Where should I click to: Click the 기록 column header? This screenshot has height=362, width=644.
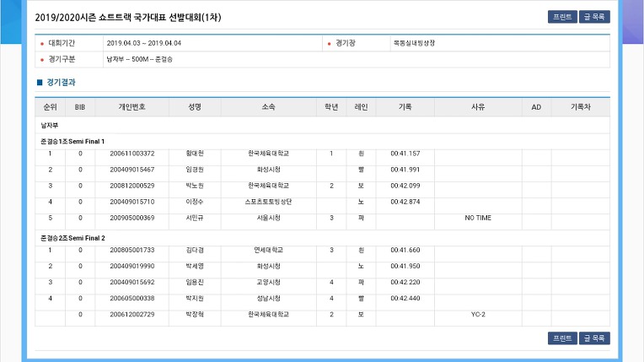405,107
